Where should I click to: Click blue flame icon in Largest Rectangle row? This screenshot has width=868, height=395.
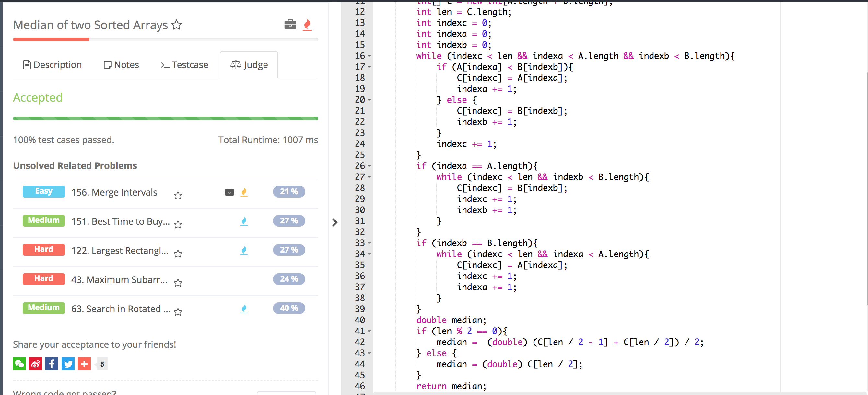click(x=244, y=251)
